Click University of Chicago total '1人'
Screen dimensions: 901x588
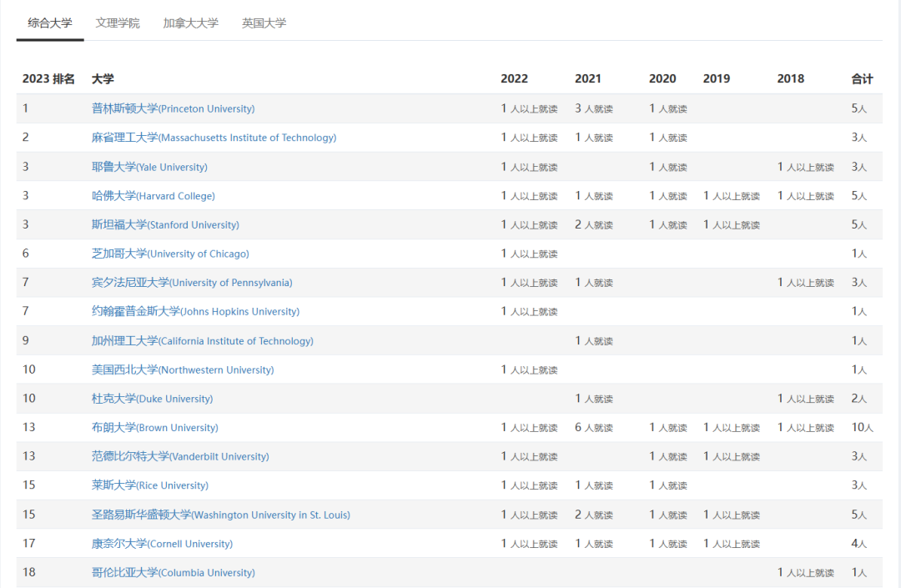[x=859, y=254]
